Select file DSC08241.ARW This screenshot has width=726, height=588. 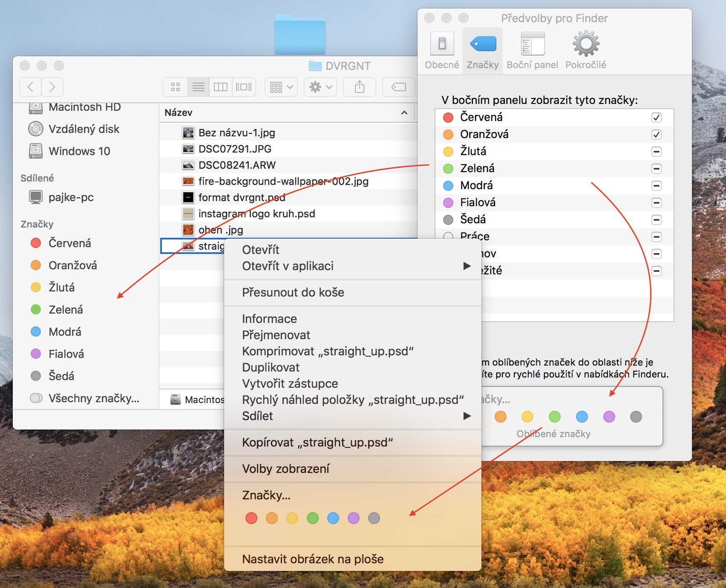tap(237, 165)
